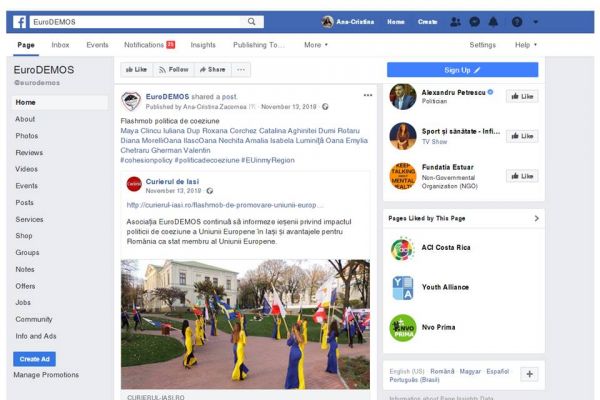Open the Notifications tab
This screenshot has height=400, width=600.
[150, 45]
